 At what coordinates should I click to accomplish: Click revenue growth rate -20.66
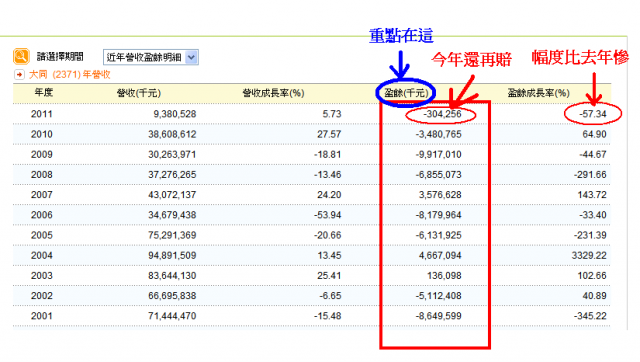[327, 235]
